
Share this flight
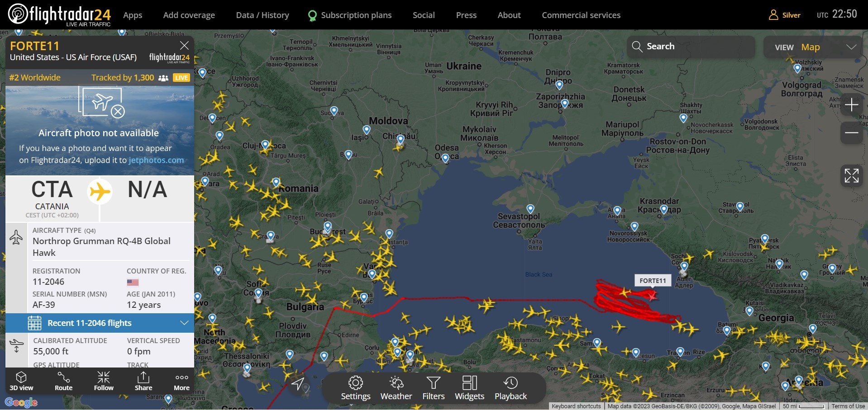point(143,381)
